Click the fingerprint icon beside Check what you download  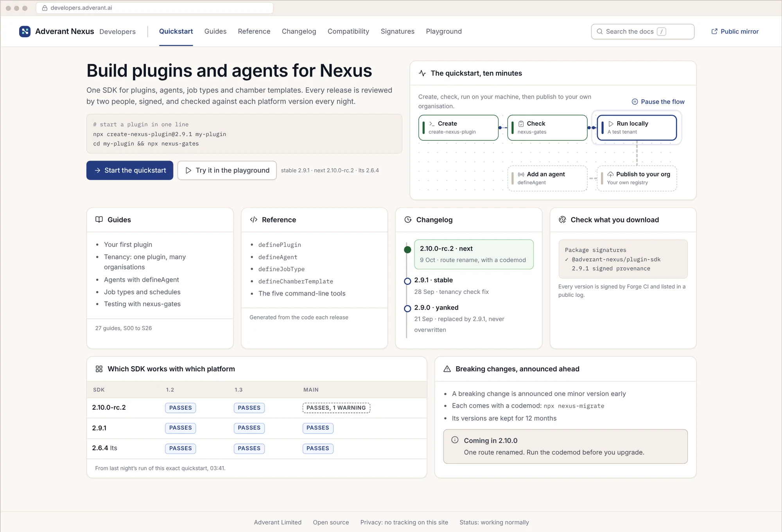click(562, 220)
